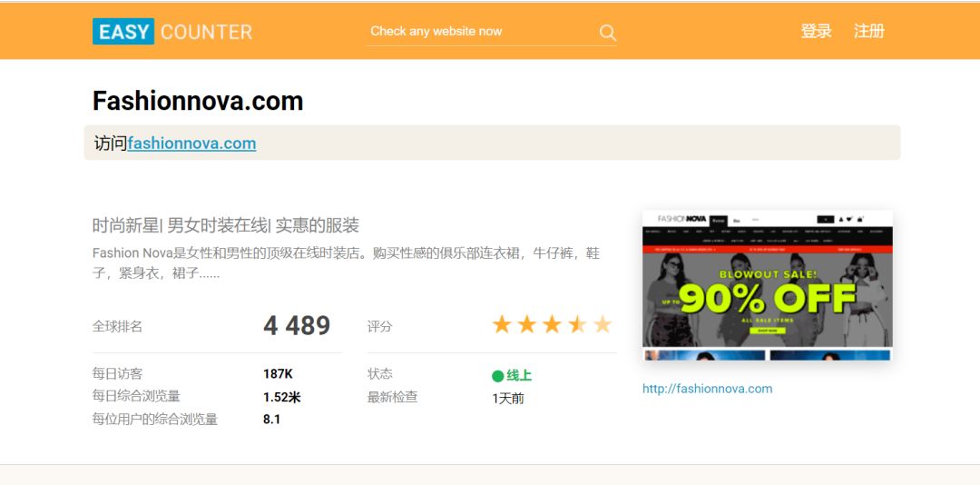
Task: Click the green online status dot
Action: pos(497,376)
